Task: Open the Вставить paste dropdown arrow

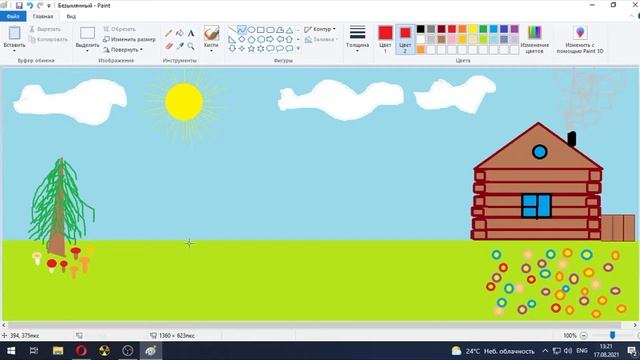Action: click(14, 51)
